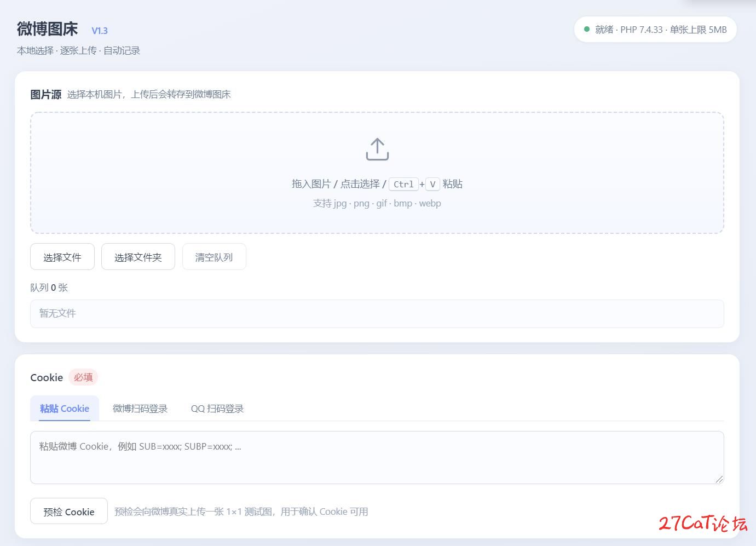Click the V1.3 version label
Screen dimensions: 756x546
100,31
